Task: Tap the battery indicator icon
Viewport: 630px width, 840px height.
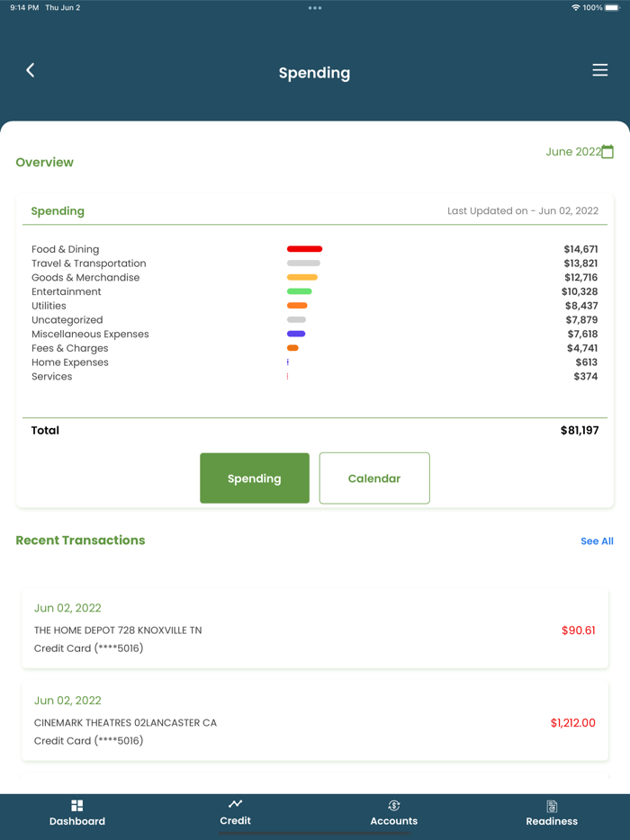Action: pyautogui.click(x=613, y=7)
